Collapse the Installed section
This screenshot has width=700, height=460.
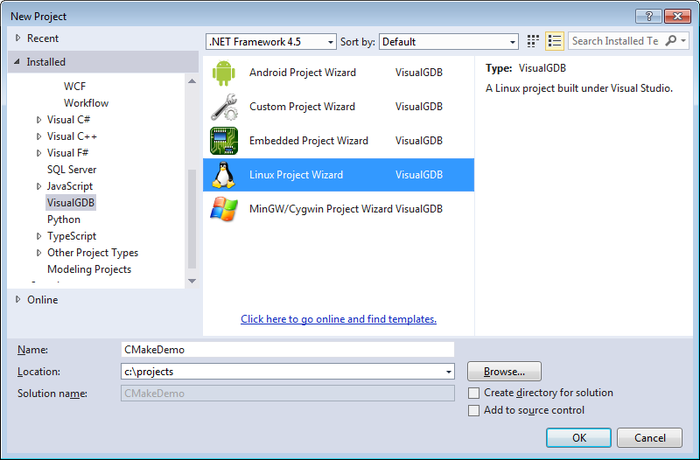tap(17, 62)
